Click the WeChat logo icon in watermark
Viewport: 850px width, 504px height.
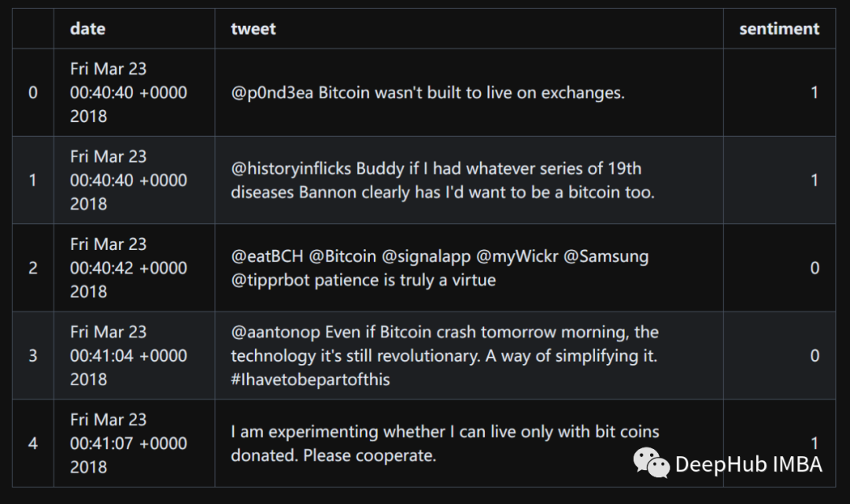coord(651,463)
